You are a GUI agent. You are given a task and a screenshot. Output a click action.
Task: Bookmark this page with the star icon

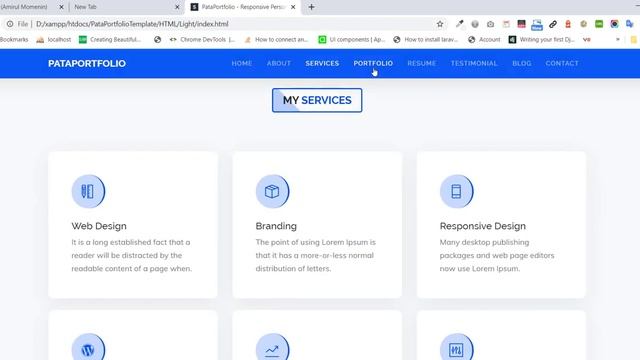click(x=440, y=24)
